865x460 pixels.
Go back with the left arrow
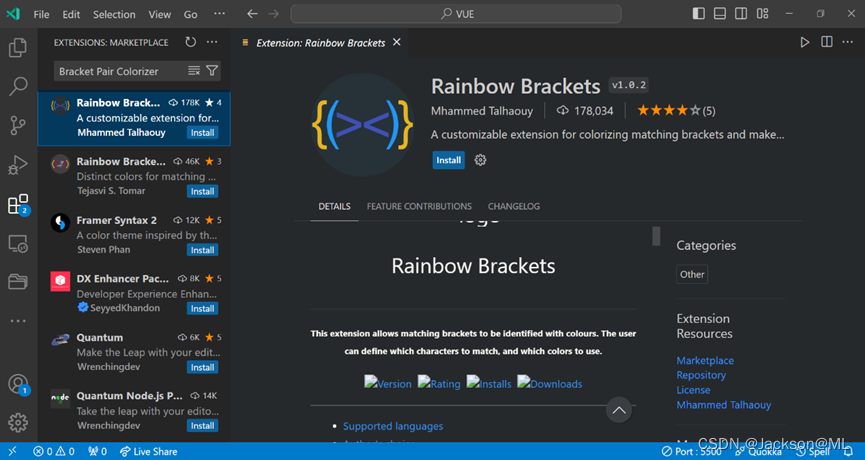pyautogui.click(x=252, y=14)
